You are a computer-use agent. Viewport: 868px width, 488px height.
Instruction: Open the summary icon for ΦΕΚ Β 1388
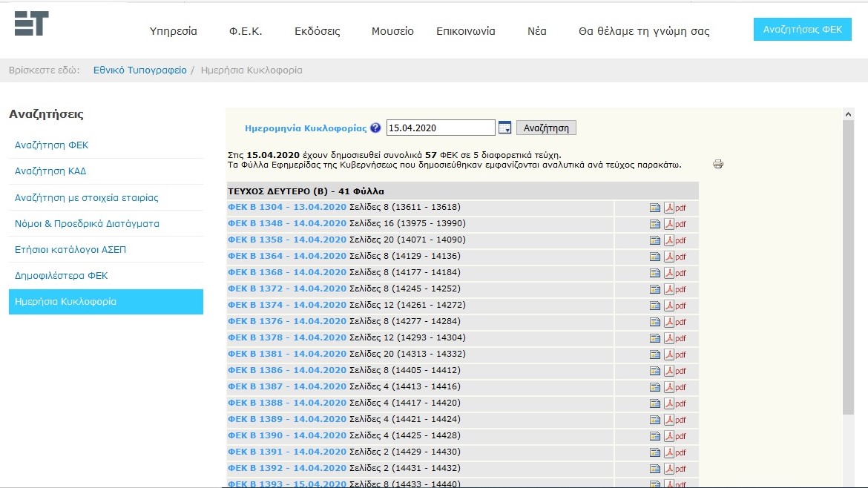[655, 403]
